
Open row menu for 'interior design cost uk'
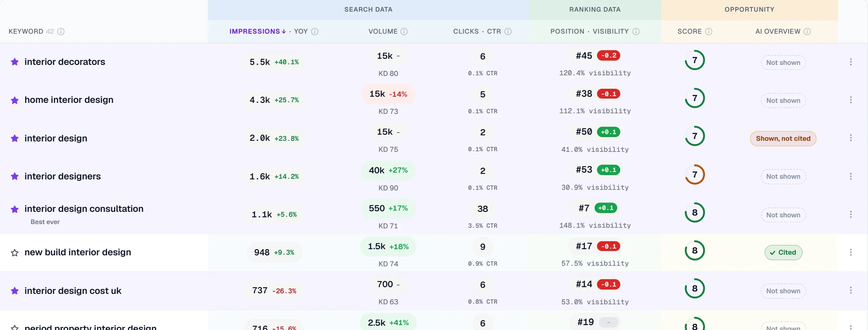point(851,290)
